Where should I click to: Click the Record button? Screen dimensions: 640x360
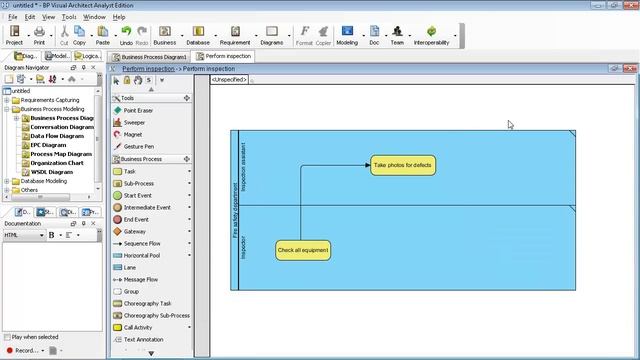[x=22, y=351]
